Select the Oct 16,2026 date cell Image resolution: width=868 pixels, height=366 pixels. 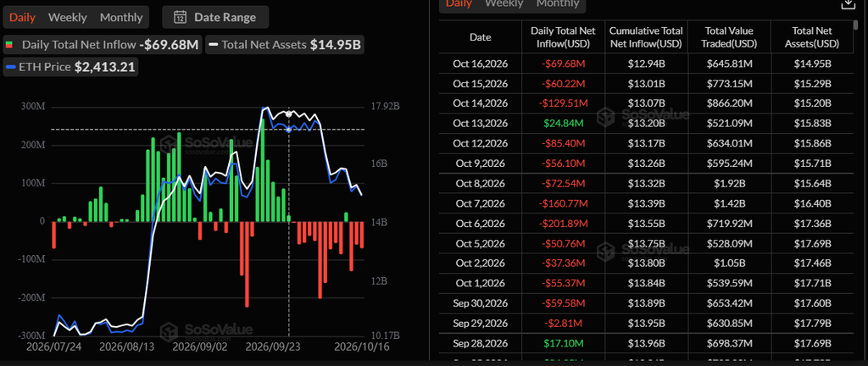click(480, 64)
